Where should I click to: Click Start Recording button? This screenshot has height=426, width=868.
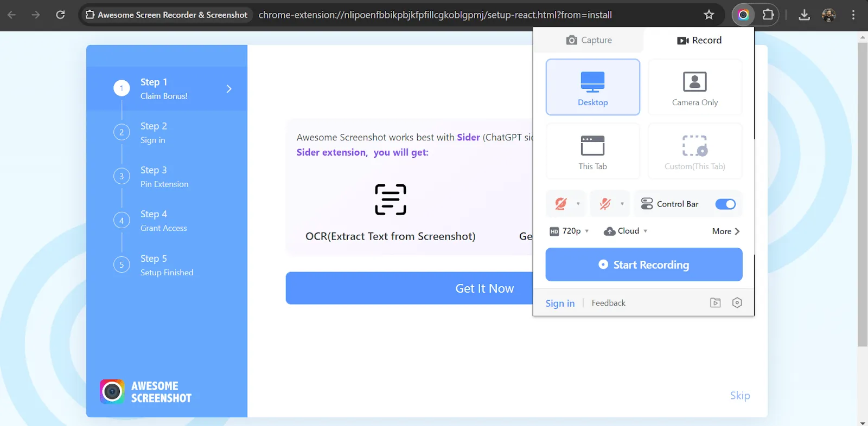(x=644, y=264)
